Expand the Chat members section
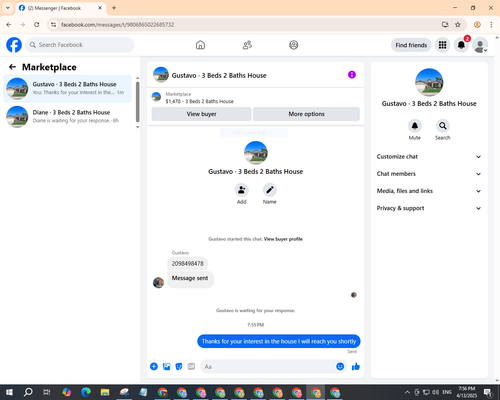Viewport: 500px width, 400px height. click(x=429, y=174)
